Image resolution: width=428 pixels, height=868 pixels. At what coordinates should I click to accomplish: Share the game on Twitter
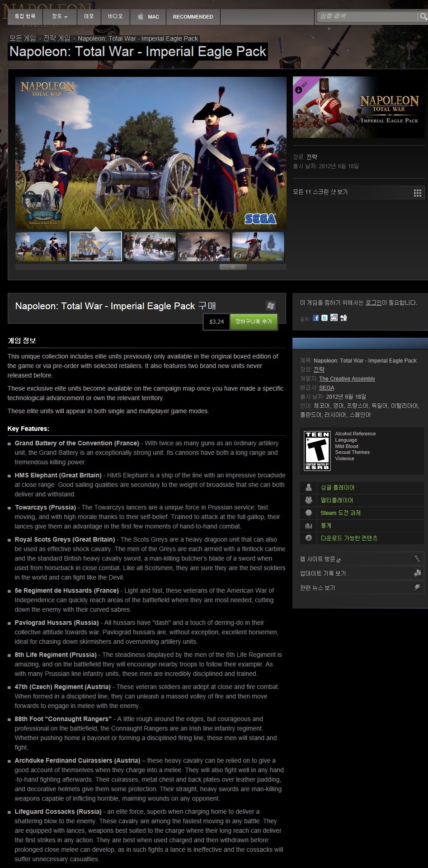(325, 318)
